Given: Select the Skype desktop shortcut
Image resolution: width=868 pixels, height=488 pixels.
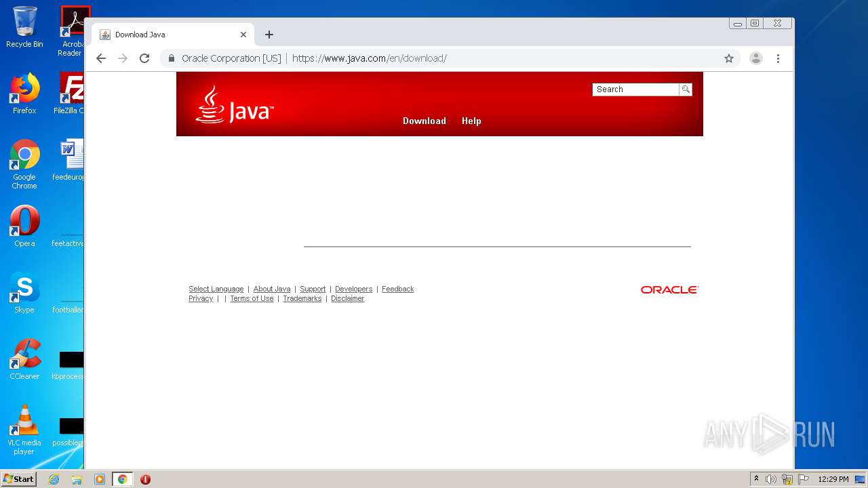Looking at the screenshot, I should (24, 293).
